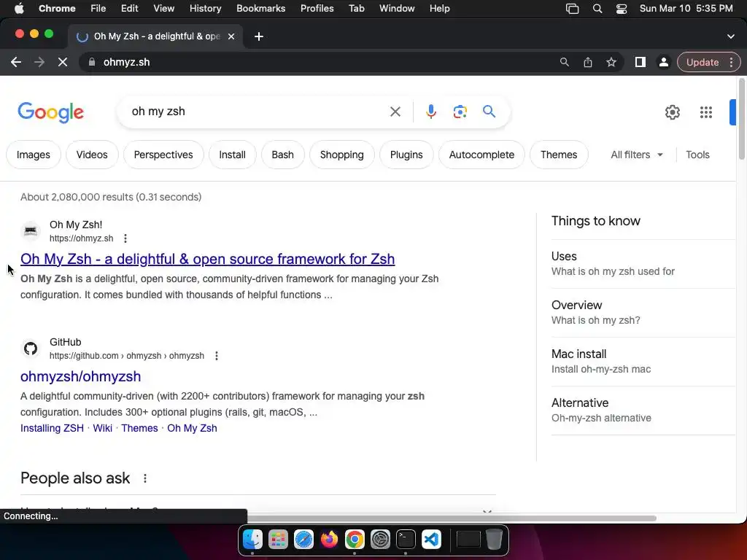This screenshot has height=560, width=747.
Task: Select the Plugins filter chip
Action: click(406, 155)
